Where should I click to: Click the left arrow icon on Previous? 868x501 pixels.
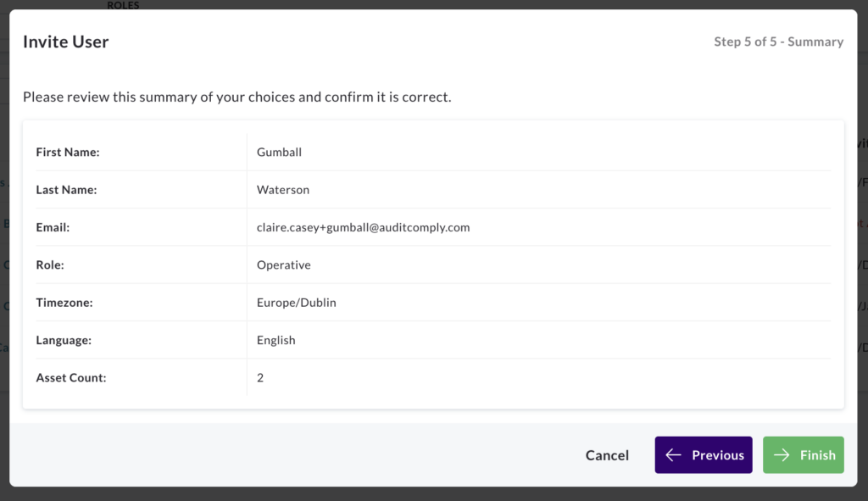673,455
